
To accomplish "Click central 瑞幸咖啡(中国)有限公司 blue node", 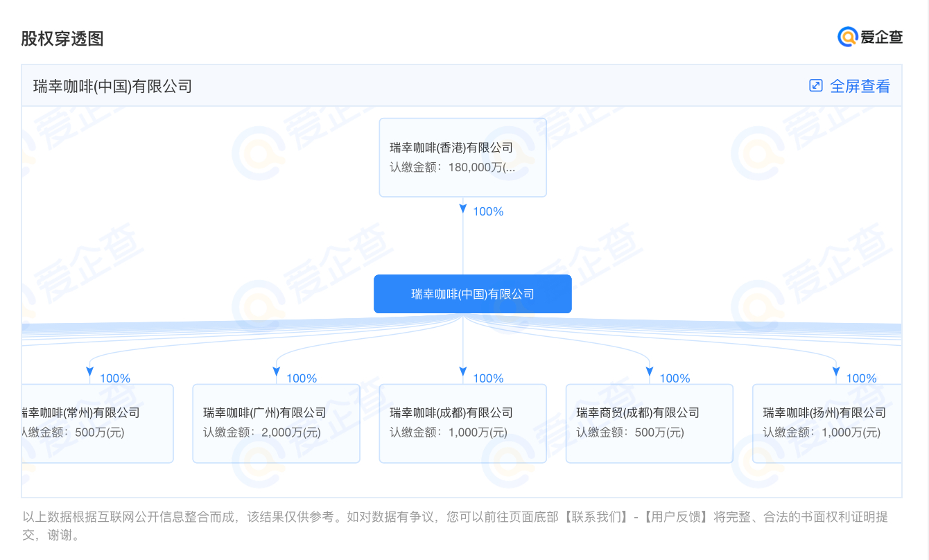I will click(473, 294).
